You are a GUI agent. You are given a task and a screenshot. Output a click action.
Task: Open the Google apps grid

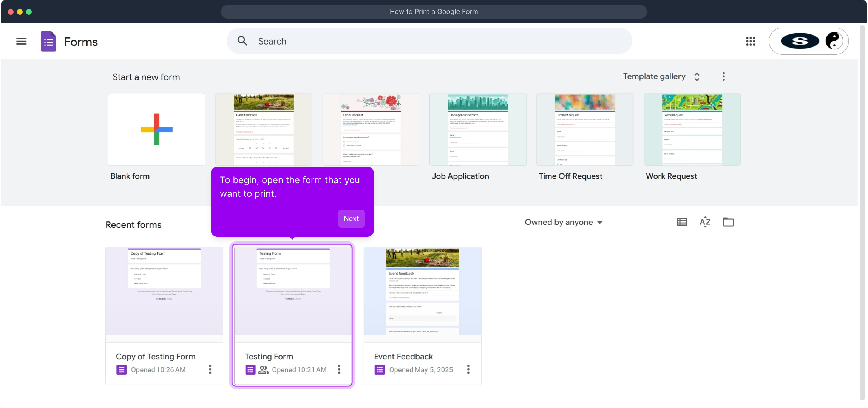[751, 41]
